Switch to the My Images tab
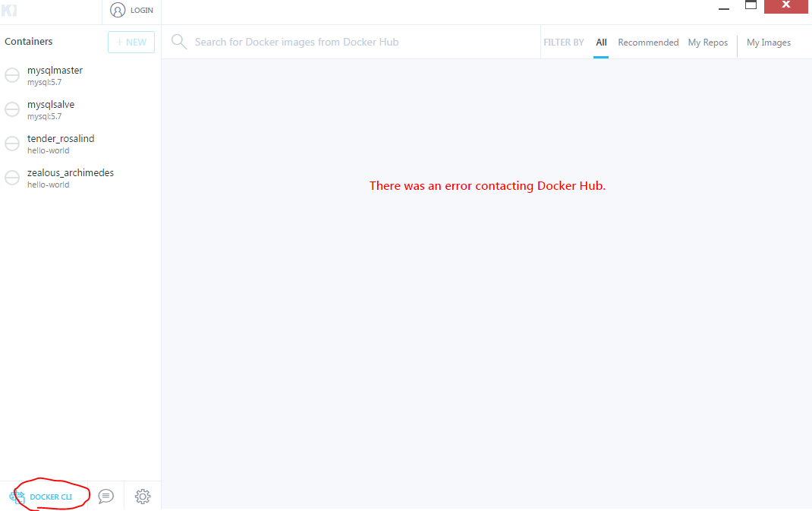Image resolution: width=812 pixels, height=511 pixels. click(769, 43)
